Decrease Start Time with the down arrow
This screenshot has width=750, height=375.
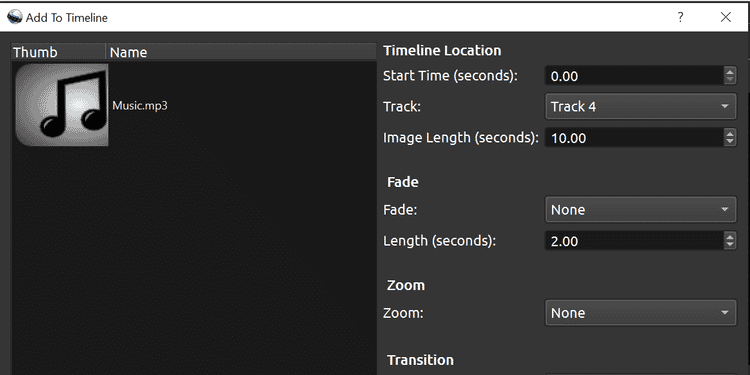click(729, 80)
